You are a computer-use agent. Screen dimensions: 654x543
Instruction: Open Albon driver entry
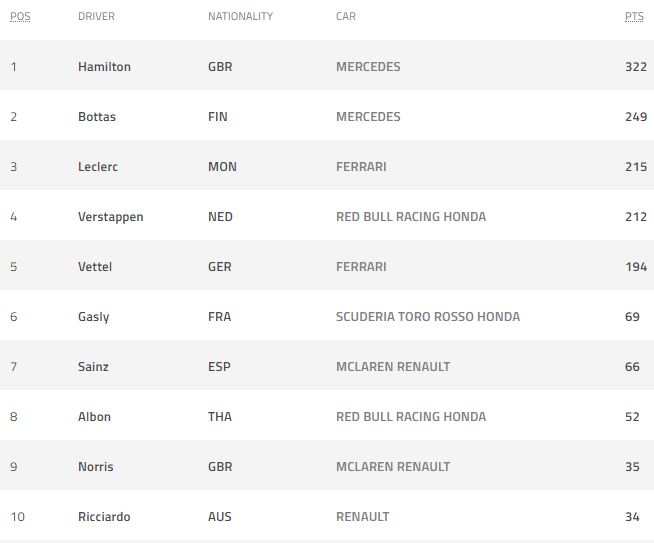pos(94,417)
